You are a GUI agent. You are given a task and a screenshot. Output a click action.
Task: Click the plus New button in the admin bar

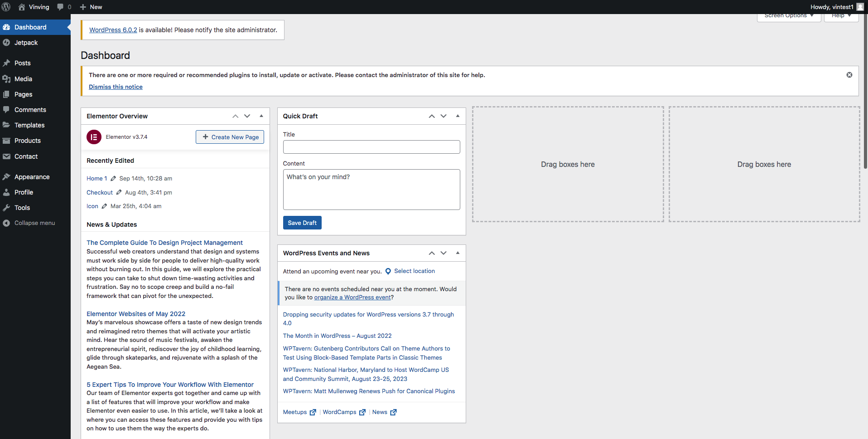pos(91,7)
